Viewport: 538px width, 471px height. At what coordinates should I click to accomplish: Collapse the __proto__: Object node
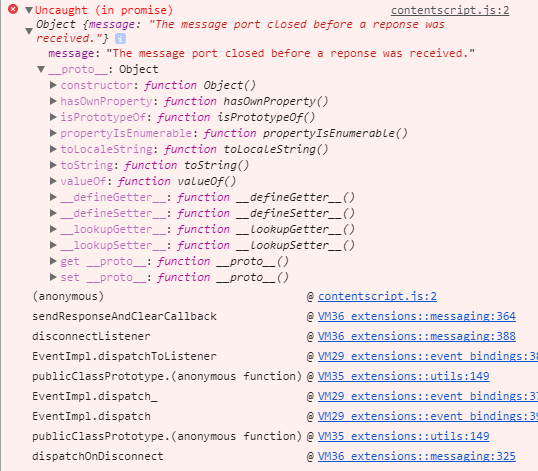[41, 69]
